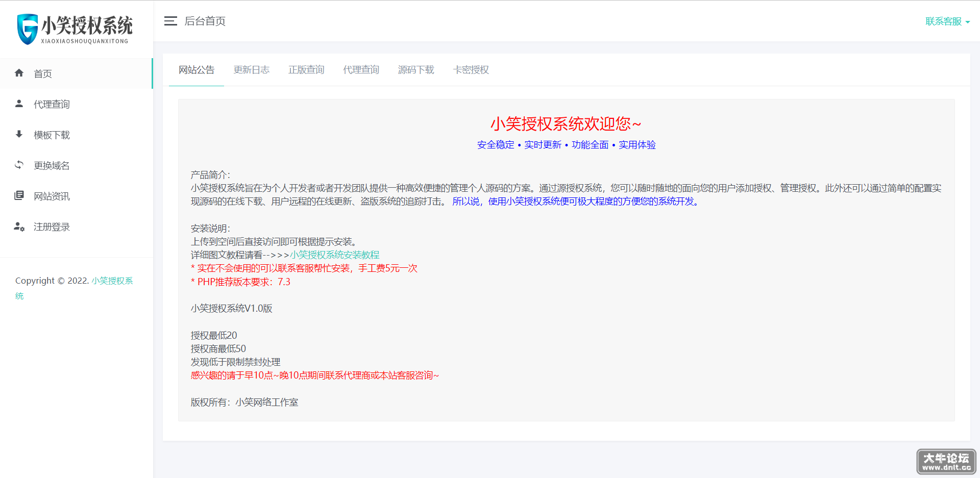Follow the 小笑授权系统安装教程 link
The width and height of the screenshot is (980, 478).
(x=335, y=255)
